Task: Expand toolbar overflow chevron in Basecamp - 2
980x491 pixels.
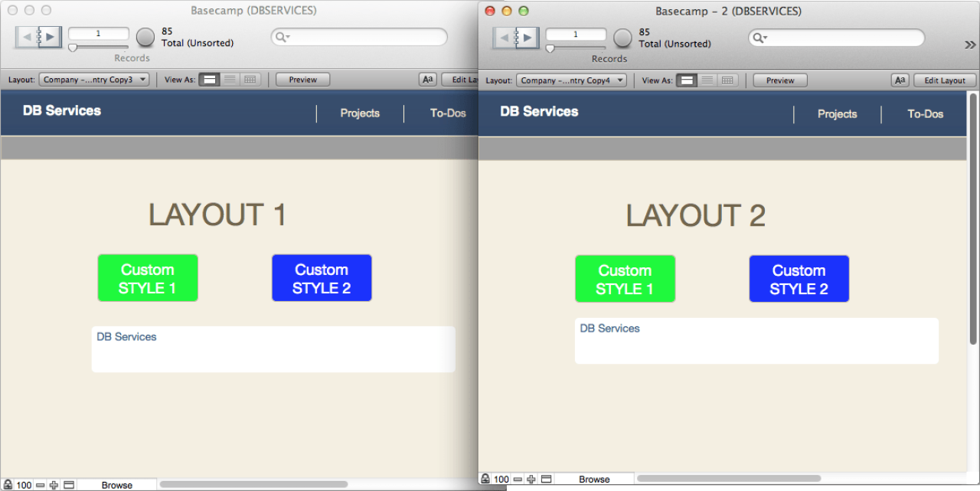Action: click(970, 45)
